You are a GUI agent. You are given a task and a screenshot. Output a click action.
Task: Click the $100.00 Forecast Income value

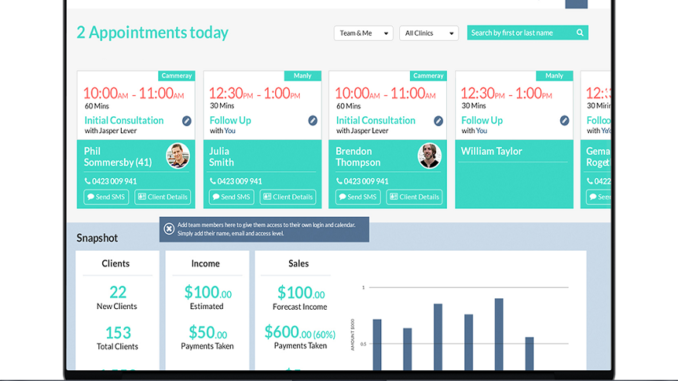click(301, 293)
